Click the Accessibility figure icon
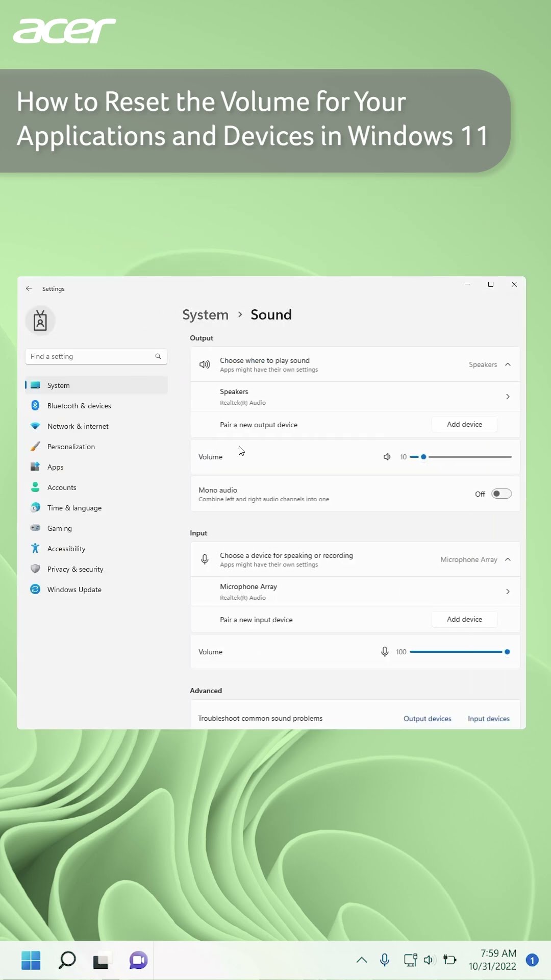The image size is (551, 980). coord(35,549)
